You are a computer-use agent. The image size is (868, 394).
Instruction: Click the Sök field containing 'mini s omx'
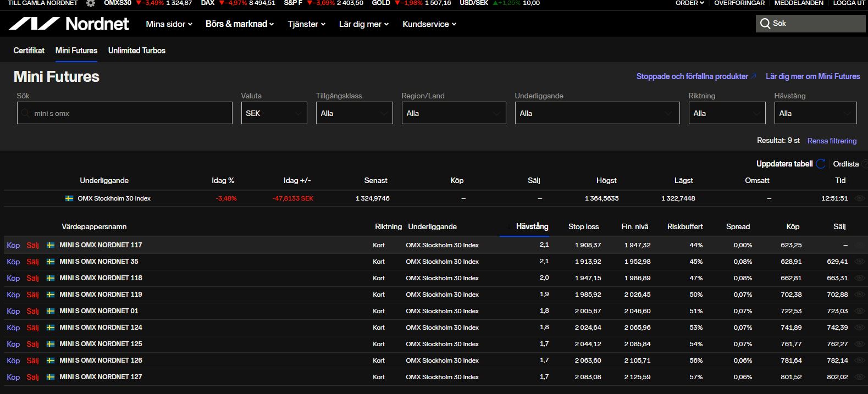pos(125,113)
